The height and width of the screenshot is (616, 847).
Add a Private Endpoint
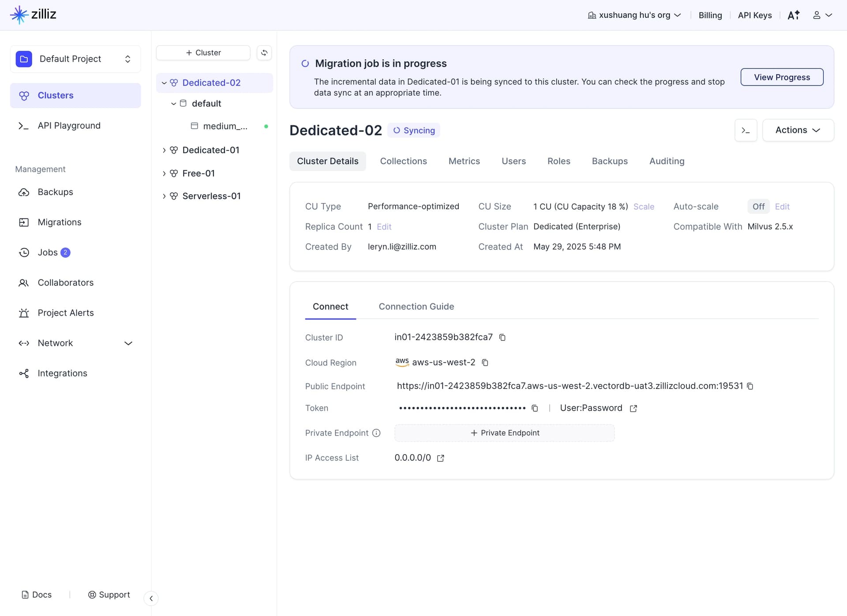coord(504,433)
